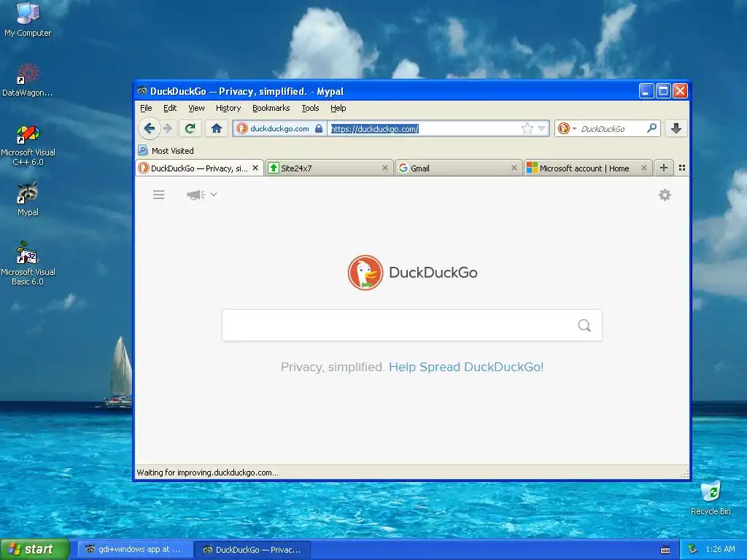Select Microsoft Visual C++ 6.0 desktop icon

pyautogui.click(x=28, y=145)
